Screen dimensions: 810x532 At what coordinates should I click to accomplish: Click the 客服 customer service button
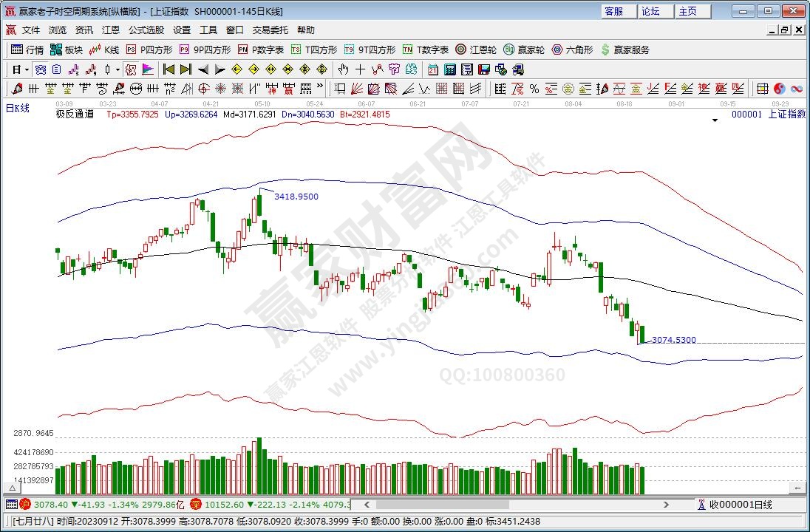pyautogui.click(x=613, y=11)
